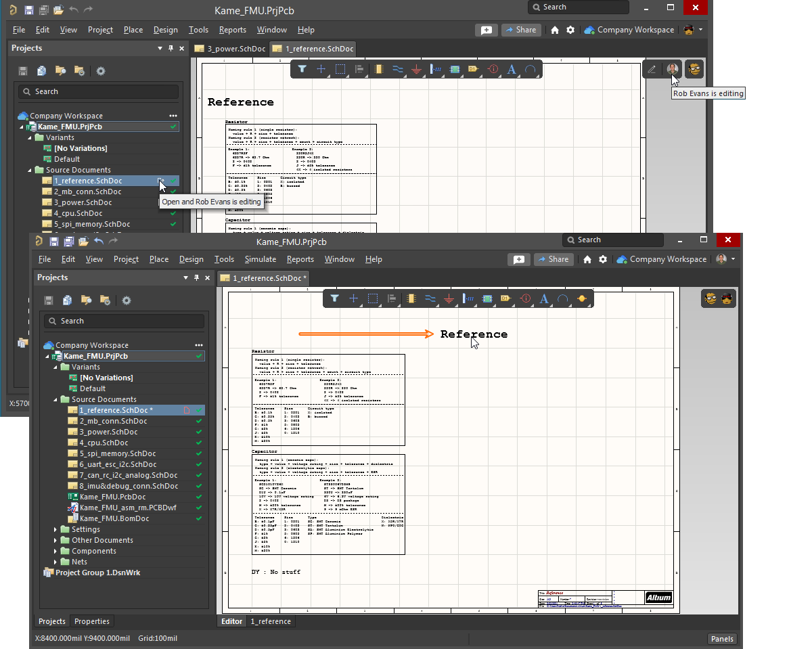Image resolution: width=812 pixels, height=649 pixels.
Task: Click the first collaborator avatar in the front window
Action: click(710, 298)
